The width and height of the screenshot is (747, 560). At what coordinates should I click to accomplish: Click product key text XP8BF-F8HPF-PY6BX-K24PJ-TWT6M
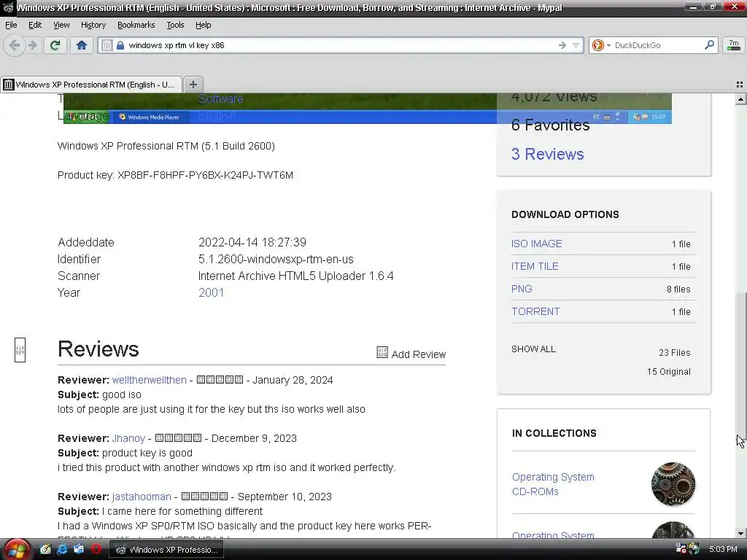(205, 175)
